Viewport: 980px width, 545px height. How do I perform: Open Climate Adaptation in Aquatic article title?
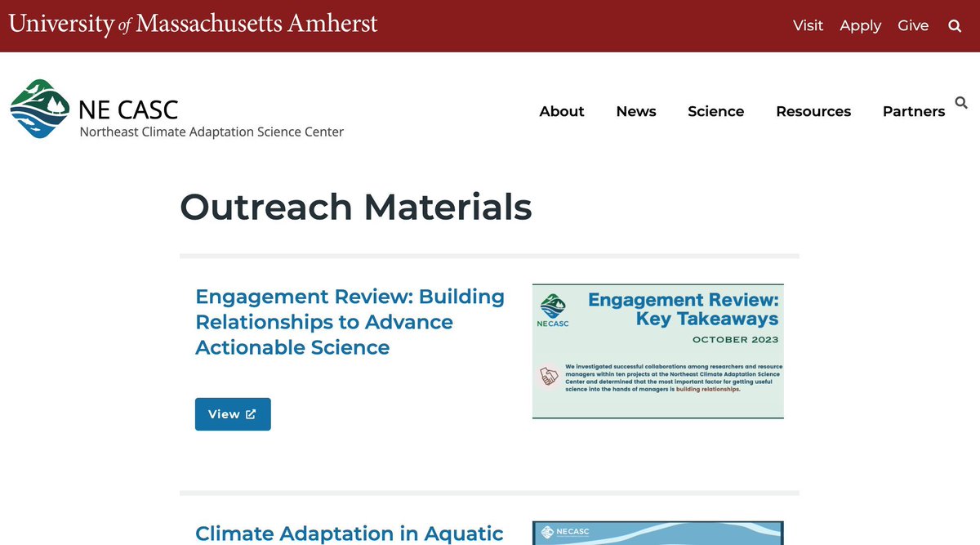[x=350, y=534]
